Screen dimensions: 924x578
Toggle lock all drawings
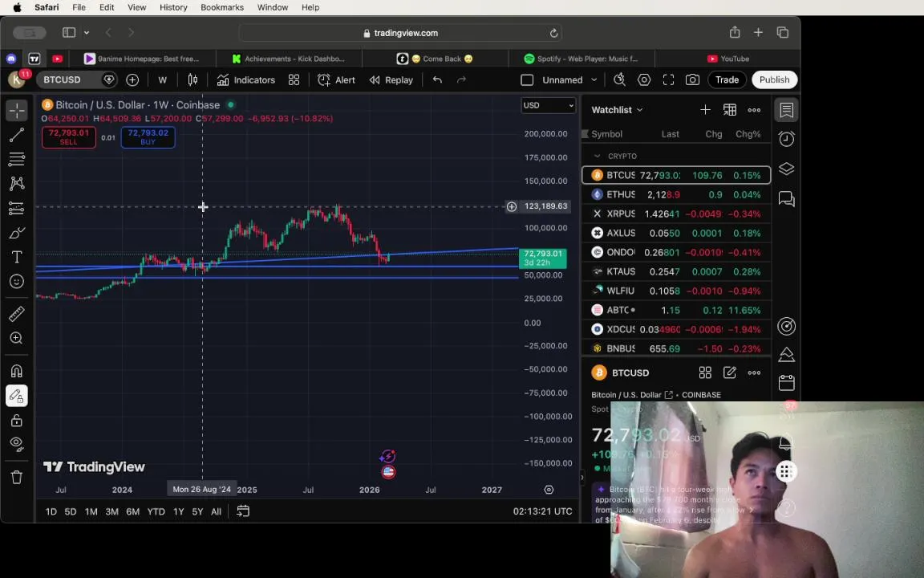[17, 421]
